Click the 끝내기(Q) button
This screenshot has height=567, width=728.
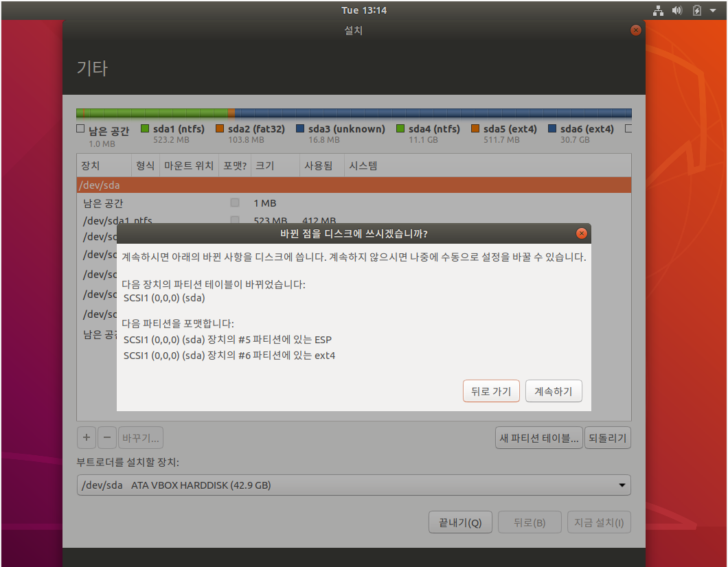pos(460,522)
